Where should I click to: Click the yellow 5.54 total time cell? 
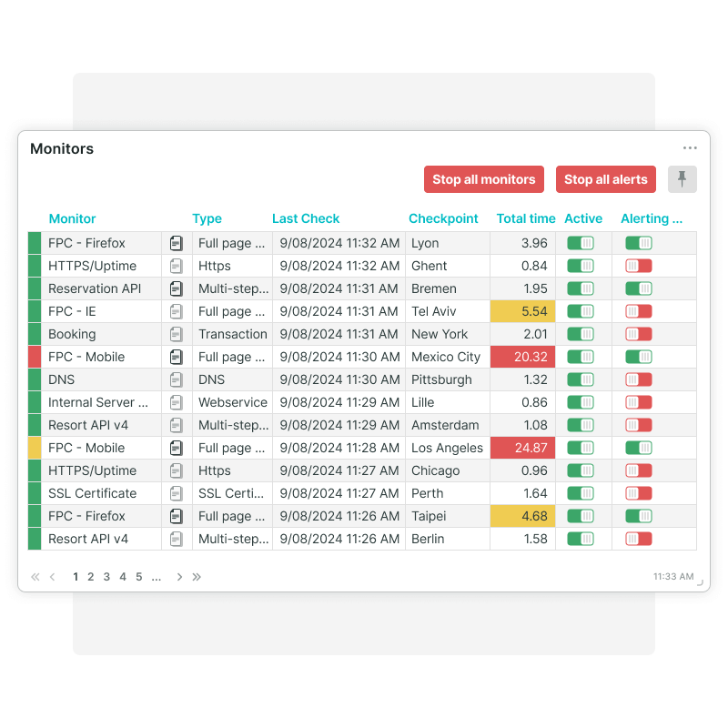point(522,311)
